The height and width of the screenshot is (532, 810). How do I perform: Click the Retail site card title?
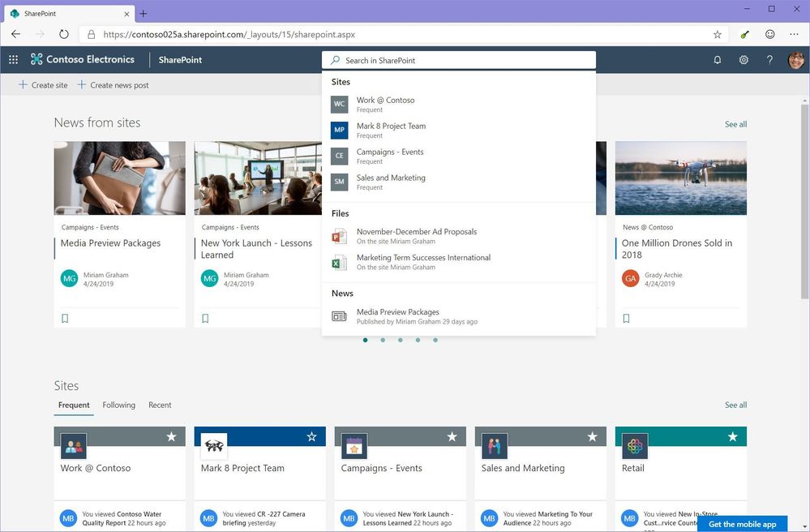pyautogui.click(x=632, y=468)
